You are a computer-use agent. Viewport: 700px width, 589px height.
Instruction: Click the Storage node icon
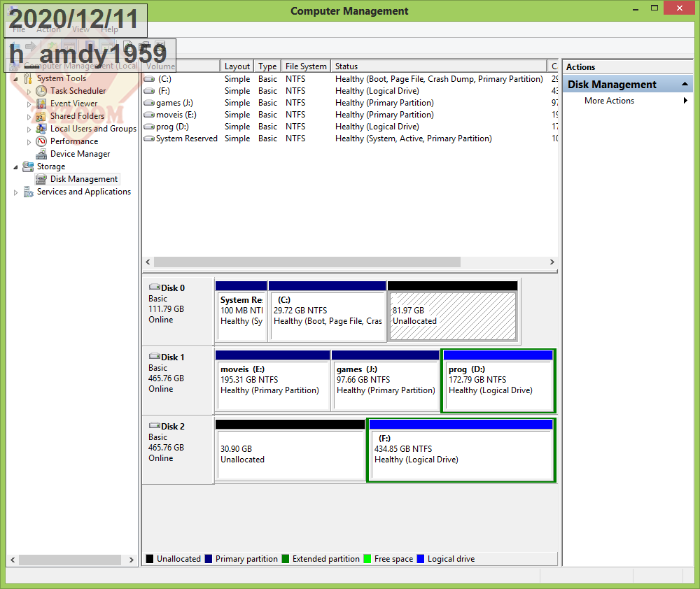point(28,166)
